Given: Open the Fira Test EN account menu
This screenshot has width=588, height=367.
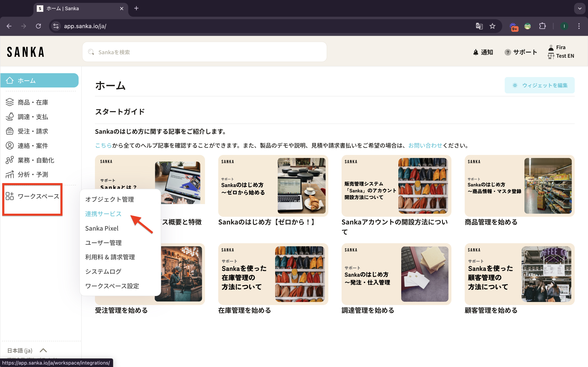Looking at the screenshot, I should pyautogui.click(x=561, y=52).
